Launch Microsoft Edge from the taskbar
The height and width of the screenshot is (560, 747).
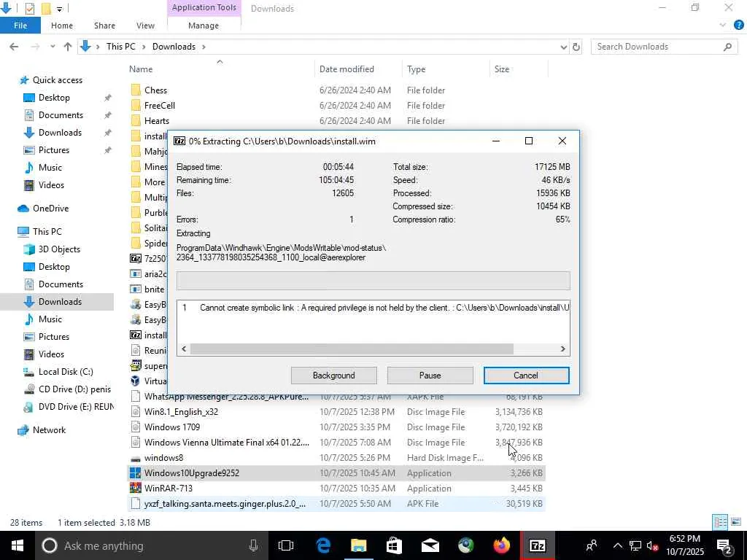(323, 545)
